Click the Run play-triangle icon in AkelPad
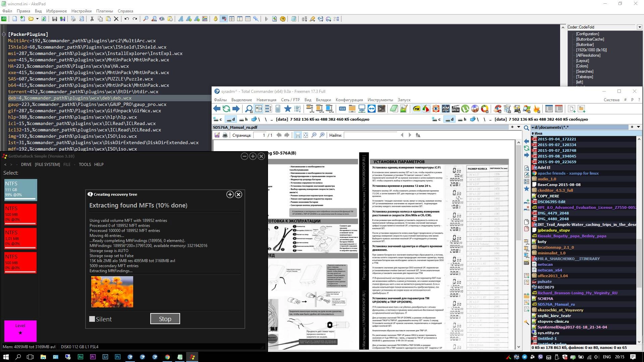Viewport: 644px width, 362px height. [266, 19]
